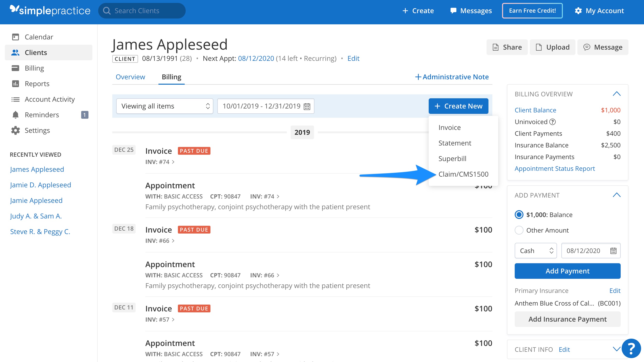The width and height of the screenshot is (644, 362).
Task: Open the Appointment Status Report link
Action: [555, 168]
